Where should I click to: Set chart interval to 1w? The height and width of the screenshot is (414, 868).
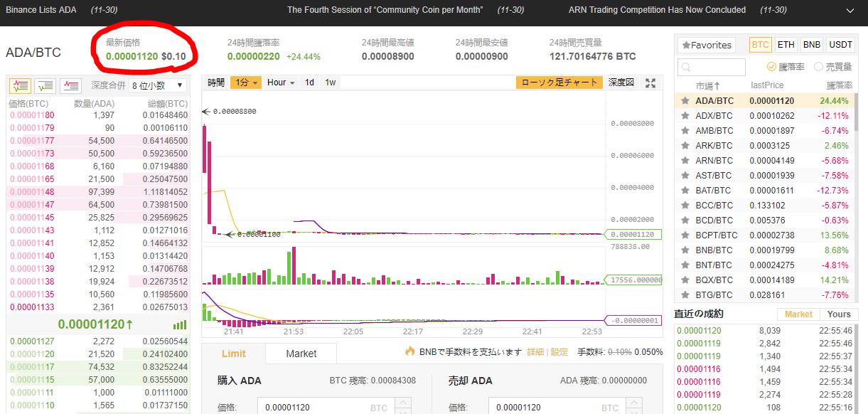(331, 83)
